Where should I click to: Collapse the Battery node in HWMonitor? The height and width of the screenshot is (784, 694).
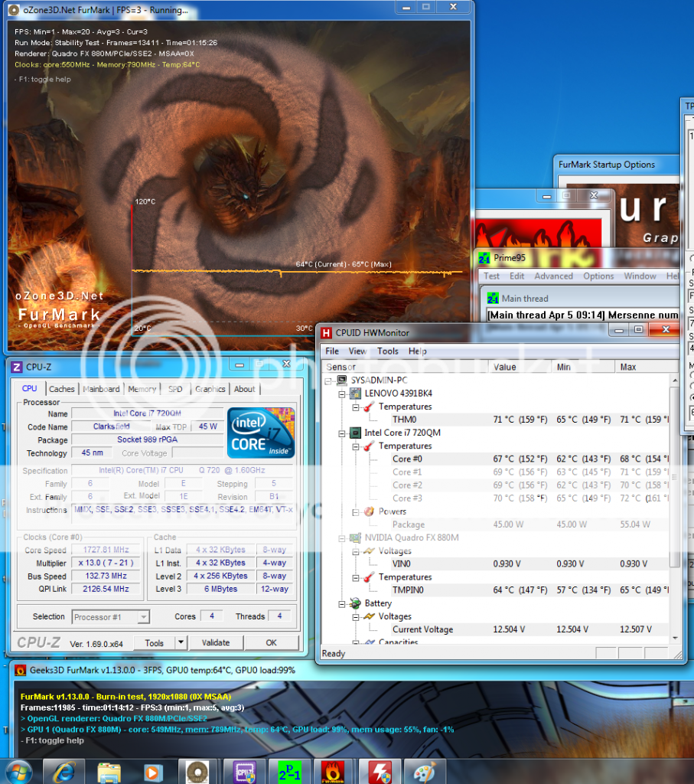343,603
